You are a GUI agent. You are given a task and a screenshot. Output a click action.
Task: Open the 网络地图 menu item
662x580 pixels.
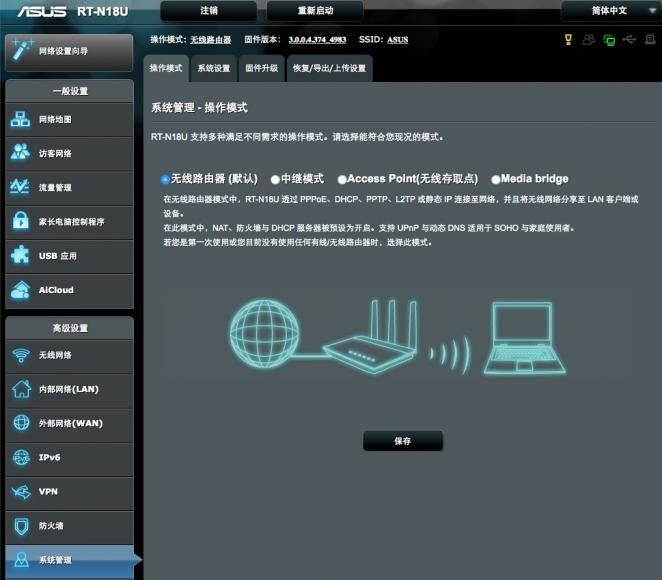click(70, 120)
